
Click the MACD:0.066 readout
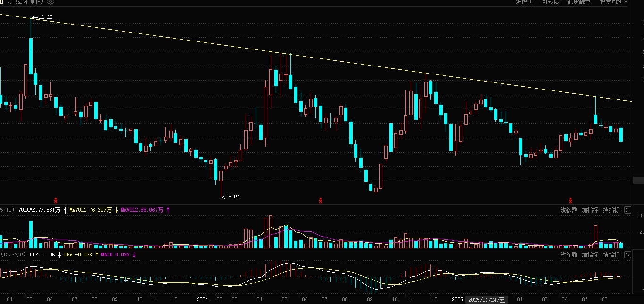(x=115, y=255)
